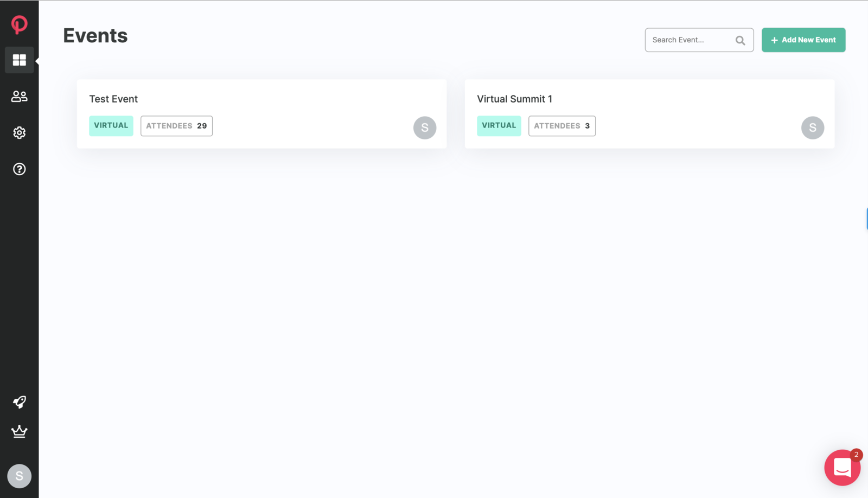The width and height of the screenshot is (868, 498).
Task: Click the app logo at the top left
Action: tap(20, 24)
